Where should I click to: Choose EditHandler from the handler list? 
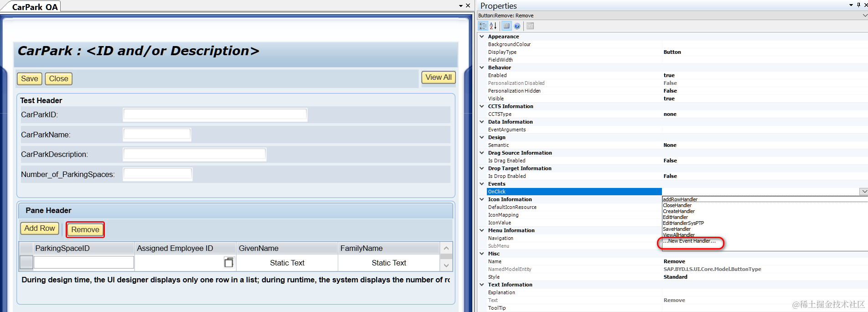tap(675, 217)
